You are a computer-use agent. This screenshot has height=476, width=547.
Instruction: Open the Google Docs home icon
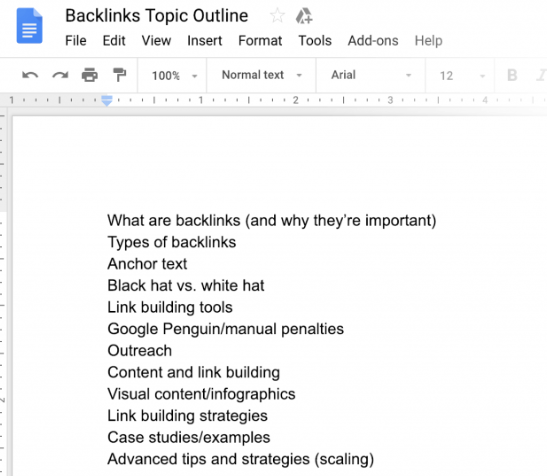(29, 26)
